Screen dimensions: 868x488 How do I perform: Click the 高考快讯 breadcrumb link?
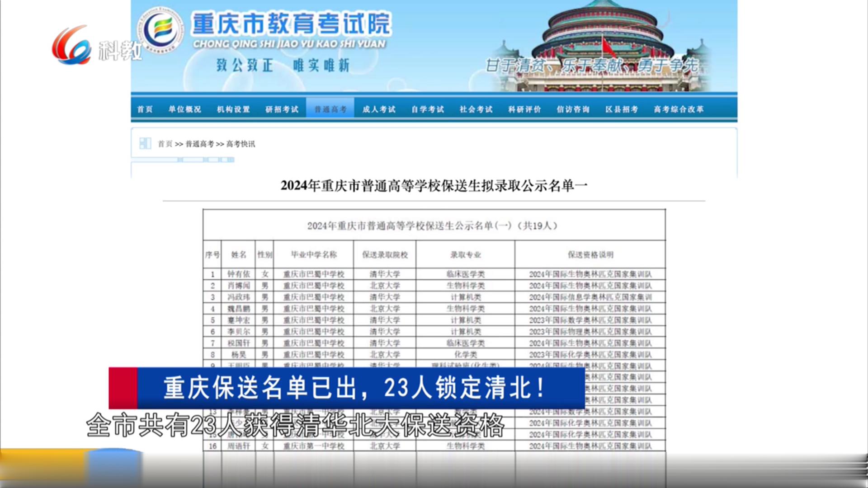tap(241, 144)
